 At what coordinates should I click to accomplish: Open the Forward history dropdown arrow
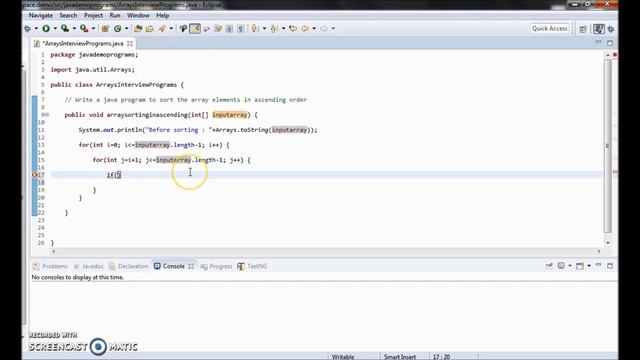(x=333, y=29)
